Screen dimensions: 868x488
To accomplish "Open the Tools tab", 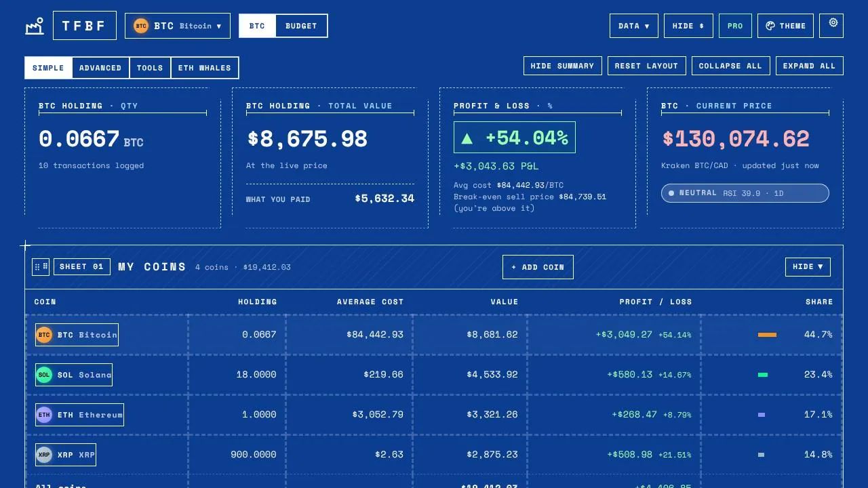I will (x=150, y=68).
